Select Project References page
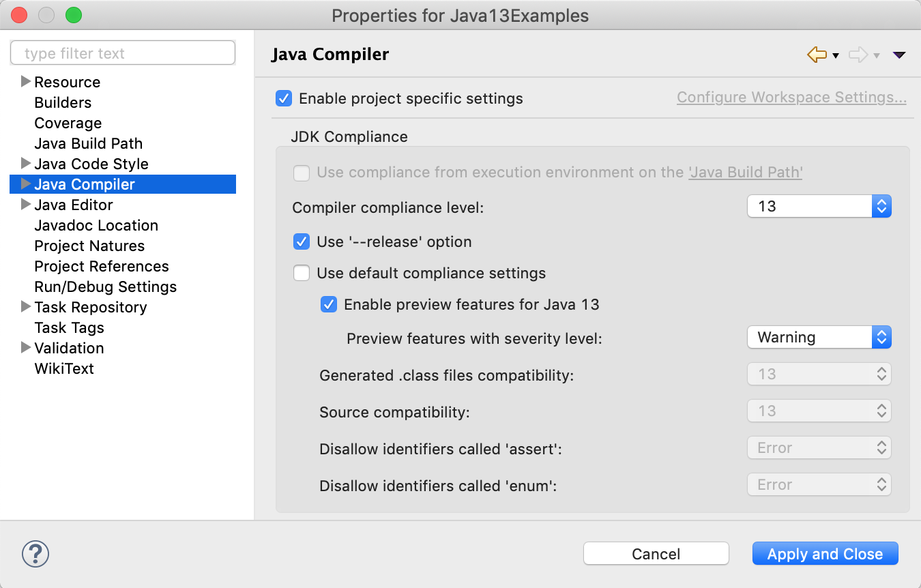The image size is (921, 588). (102, 266)
